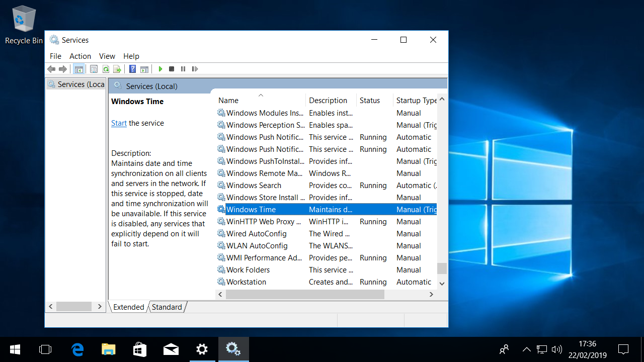
Task: Refresh the services list via toolbar icon
Action: (x=106, y=69)
